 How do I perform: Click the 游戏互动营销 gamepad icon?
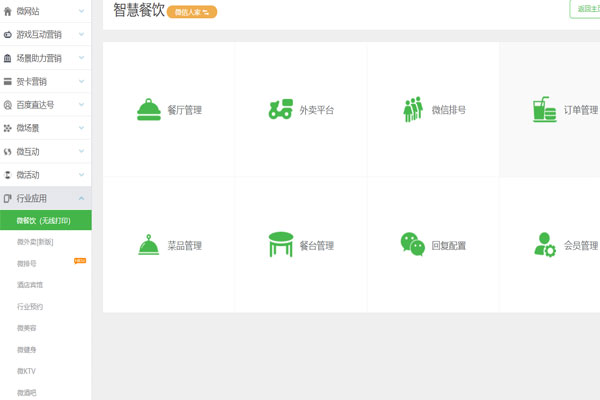8,35
